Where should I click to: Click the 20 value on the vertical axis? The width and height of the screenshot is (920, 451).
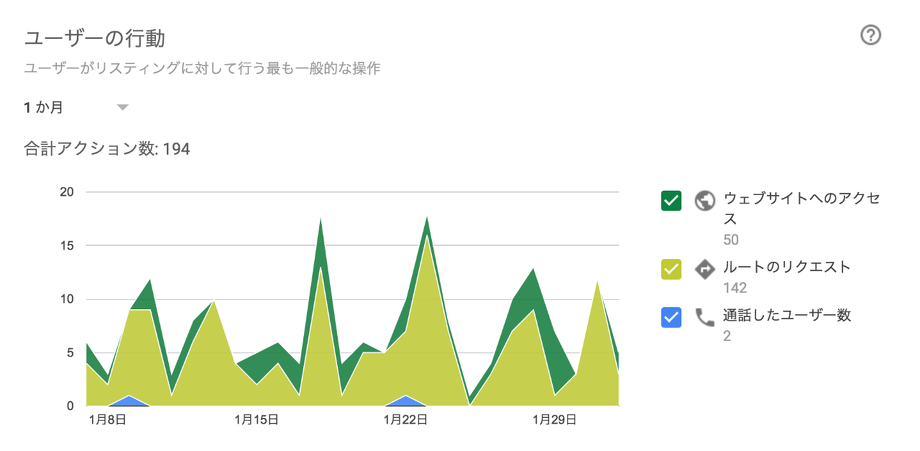point(66,192)
